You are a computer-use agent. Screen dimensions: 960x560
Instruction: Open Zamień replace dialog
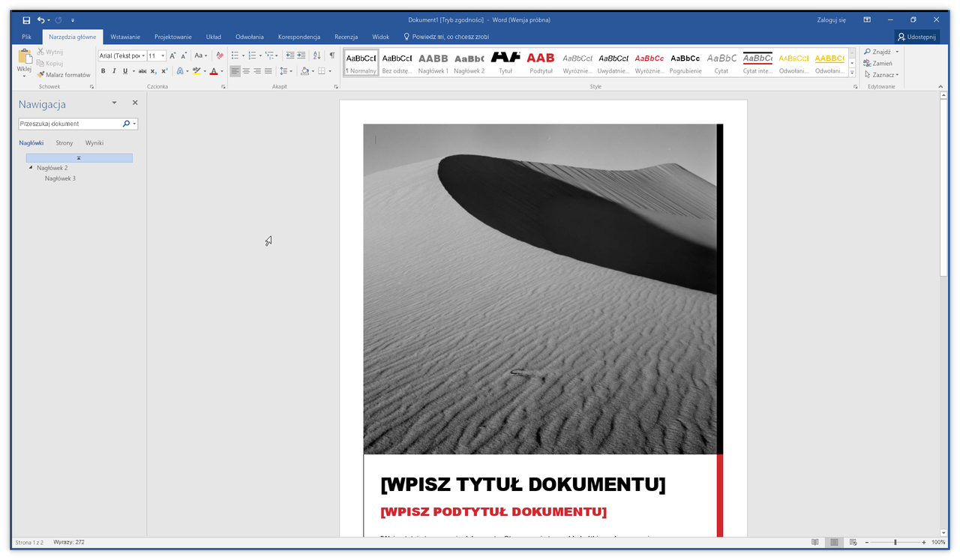pyautogui.click(x=878, y=63)
